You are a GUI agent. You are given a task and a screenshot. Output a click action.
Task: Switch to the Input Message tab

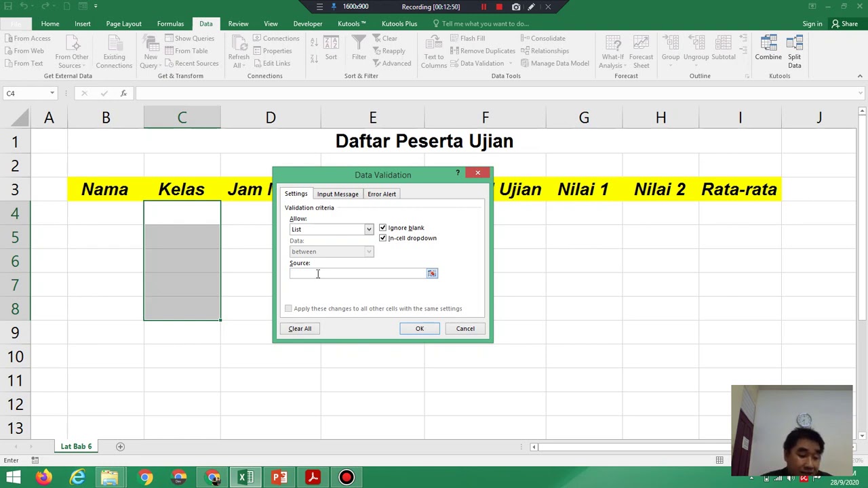pos(338,194)
